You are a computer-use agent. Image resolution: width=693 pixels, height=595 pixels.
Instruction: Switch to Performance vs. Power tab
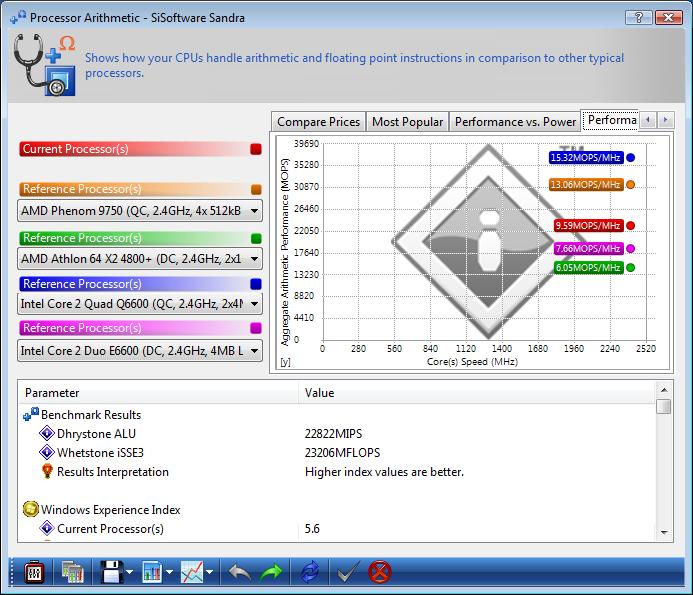tap(515, 122)
